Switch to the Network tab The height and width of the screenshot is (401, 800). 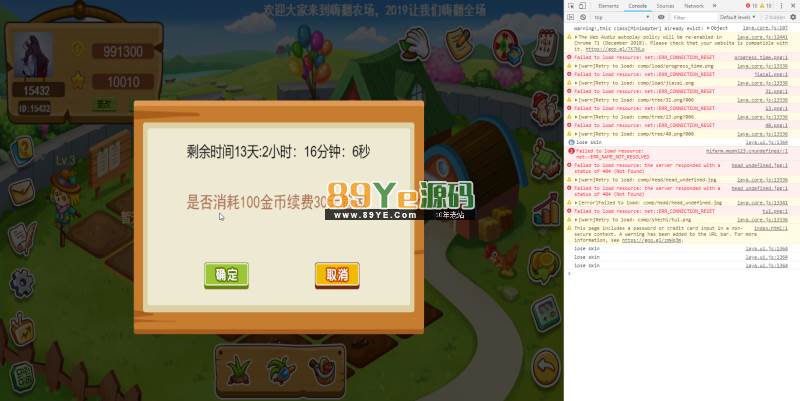pyautogui.click(x=694, y=6)
